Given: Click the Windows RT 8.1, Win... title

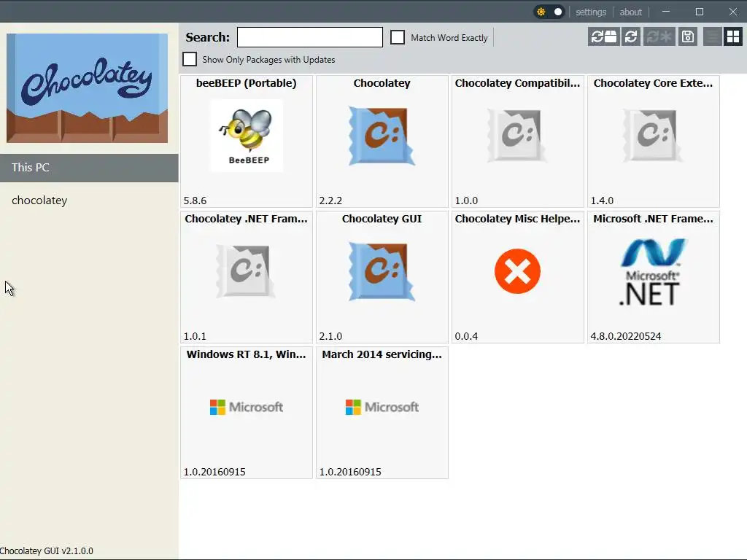Looking at the screenshot, I should click(x=247, y=355).
